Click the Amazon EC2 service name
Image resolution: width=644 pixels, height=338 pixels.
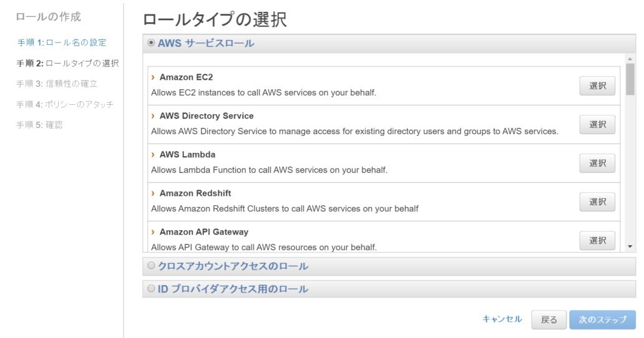pos(186,77)
